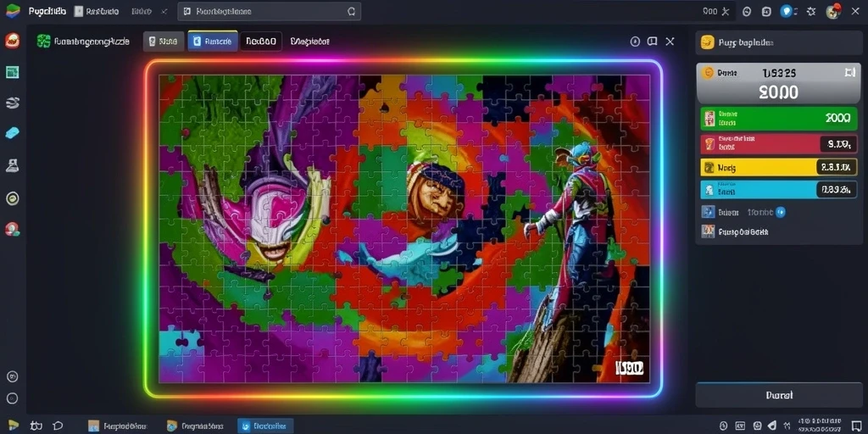Open settings with the gear icon
Viewport: 868px width, 434px height.
pos(811,11)
